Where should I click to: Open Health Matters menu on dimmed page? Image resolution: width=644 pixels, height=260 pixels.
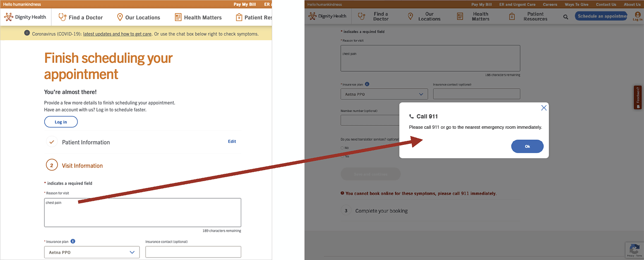click(480, 16)
